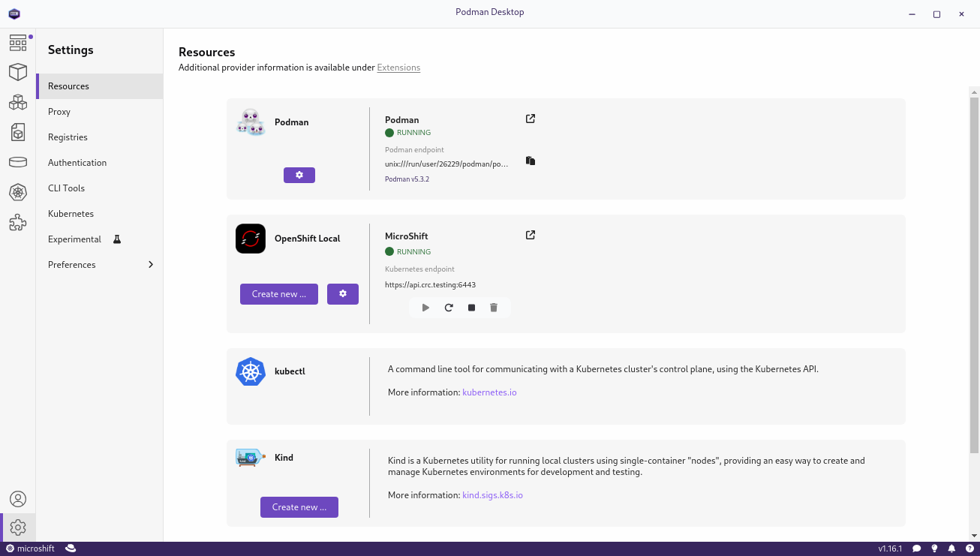Follow the Extensions link
Viewport: 980px width, 556px height.
(398, 68)
